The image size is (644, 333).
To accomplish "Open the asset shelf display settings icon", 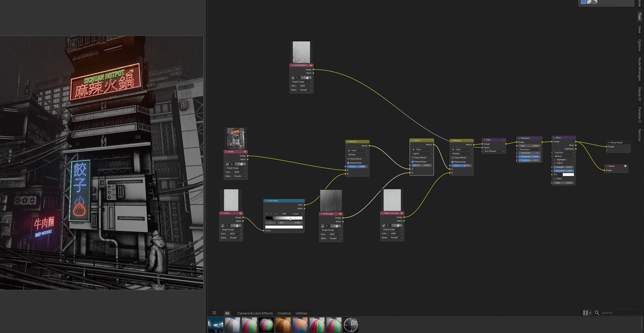I will 587,313.
